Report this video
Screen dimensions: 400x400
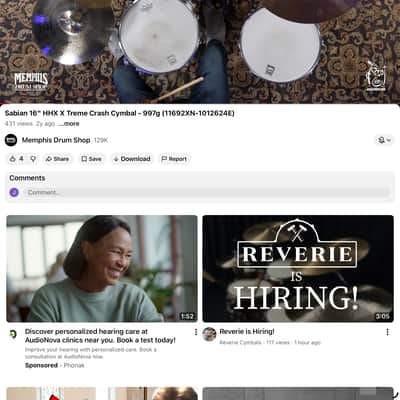pos(174,159)
